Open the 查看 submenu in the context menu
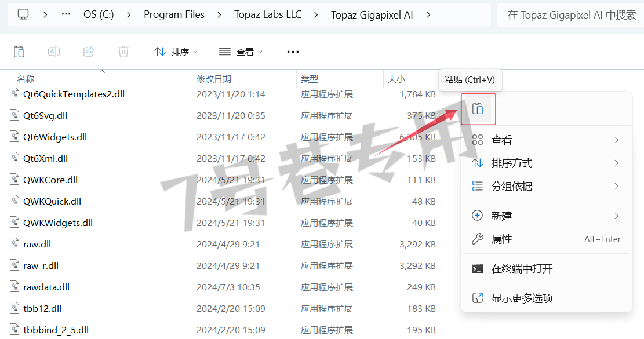This screenshot has height=339, width=644. point(547,140)
